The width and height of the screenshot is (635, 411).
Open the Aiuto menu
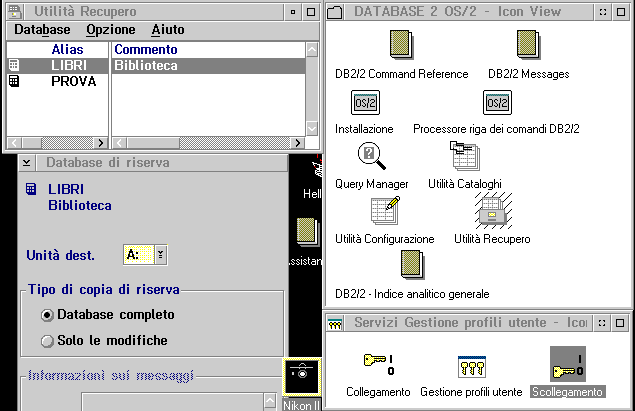point(167,30)
